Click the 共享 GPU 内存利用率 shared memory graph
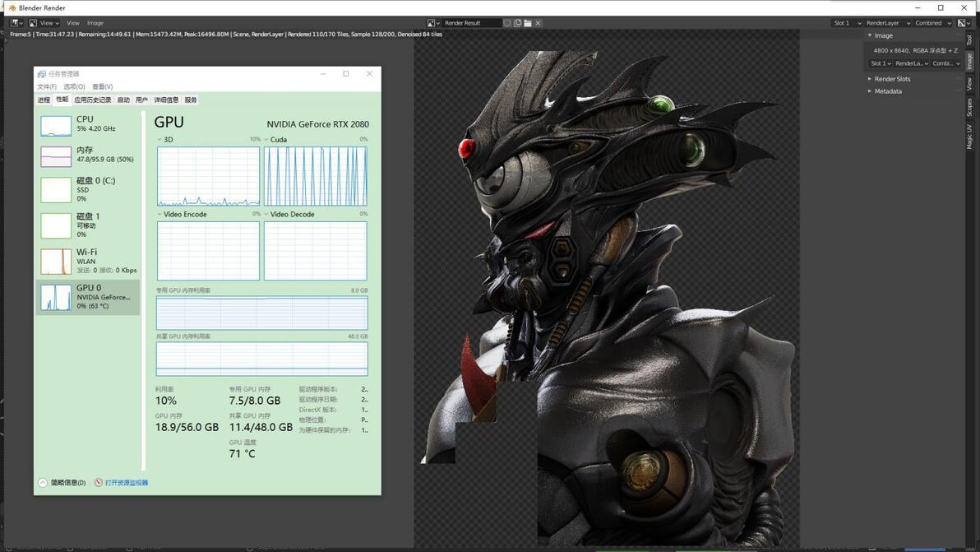Screen dimensions: 980x552 tap(262, 359)
